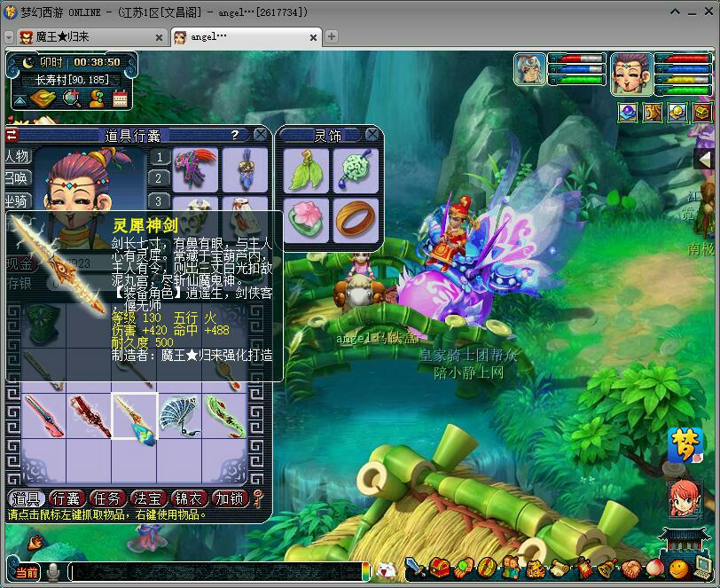Switch to the 行囊 tab

pyautogui.click(x=67, y=499)
